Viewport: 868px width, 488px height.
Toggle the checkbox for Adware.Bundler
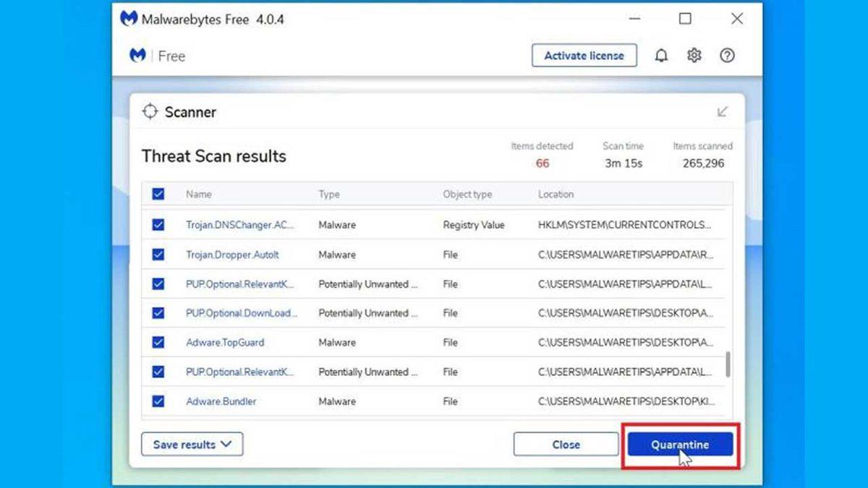(x=158, y=401)
